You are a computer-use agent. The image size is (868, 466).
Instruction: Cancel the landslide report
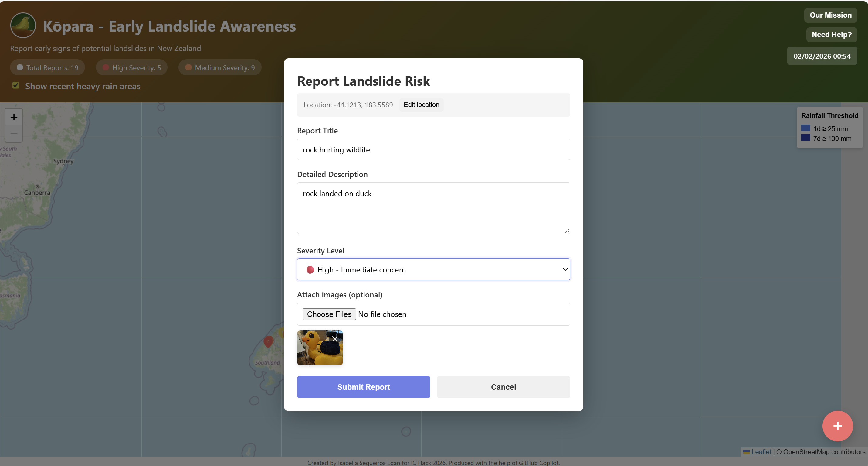pos(503,387)
